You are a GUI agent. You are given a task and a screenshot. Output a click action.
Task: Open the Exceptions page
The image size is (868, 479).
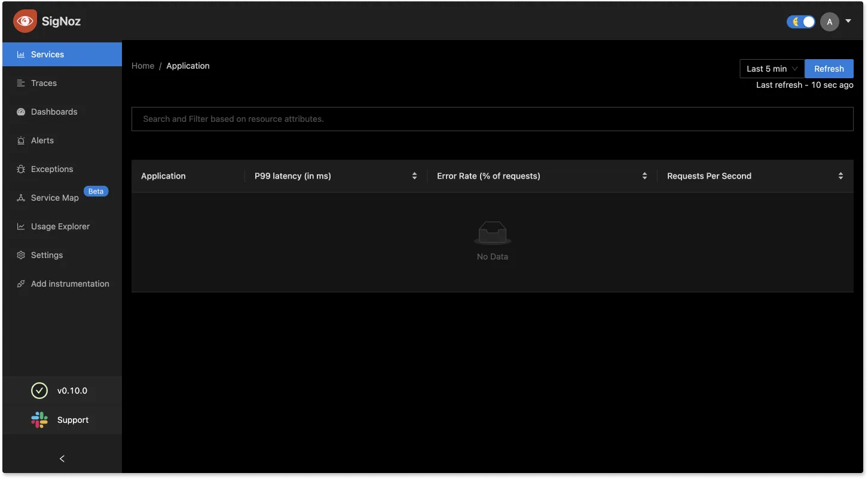click(x=62, y=169)
